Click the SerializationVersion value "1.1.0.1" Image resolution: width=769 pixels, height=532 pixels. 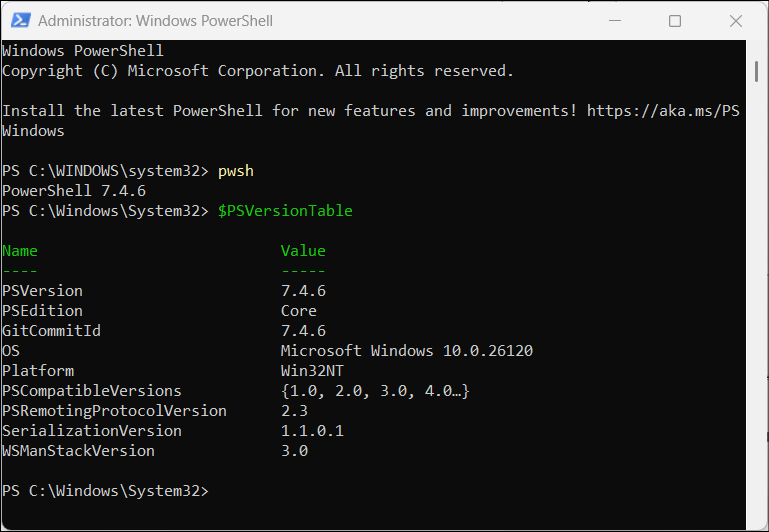point(312,431)
